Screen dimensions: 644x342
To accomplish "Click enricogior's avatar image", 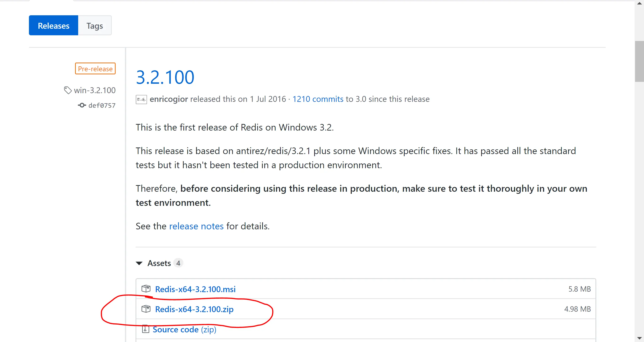I will 141,99.
